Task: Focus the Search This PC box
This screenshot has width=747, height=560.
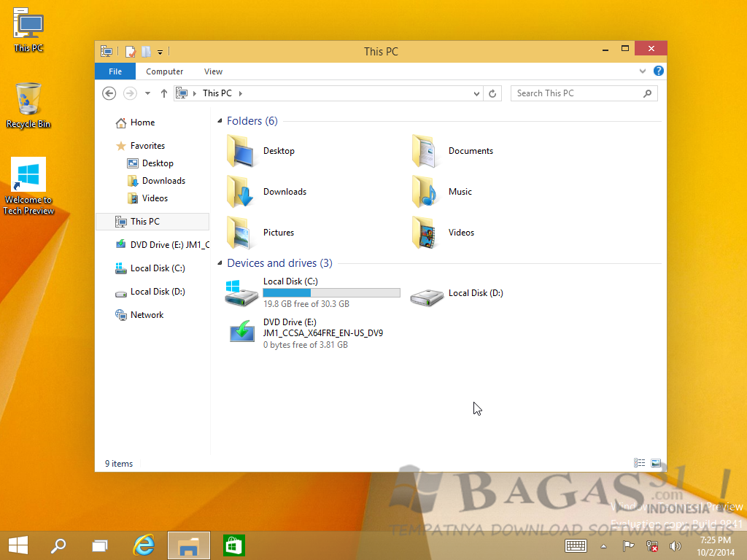Action: [584, 93]
